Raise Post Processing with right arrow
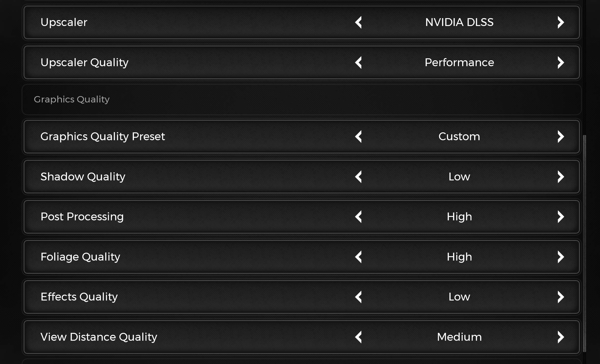Image resolution: width=600 pixels, height=364 pixels. (x=561, y=217)
